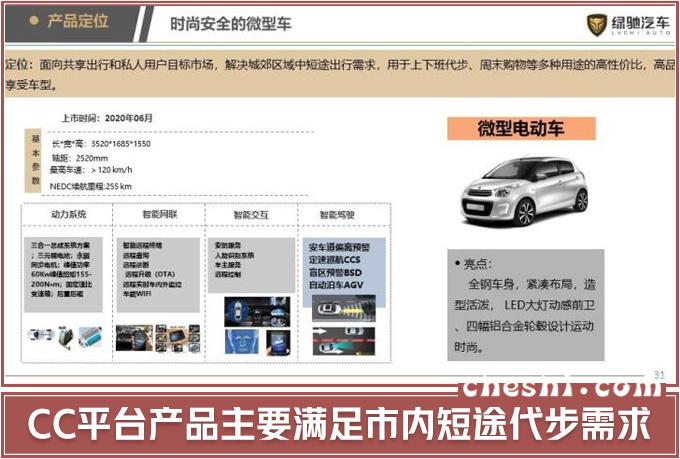Screen dimensions: 680x459
Task: Select the 动力系统 column header
Action: [x=69, y=214]
